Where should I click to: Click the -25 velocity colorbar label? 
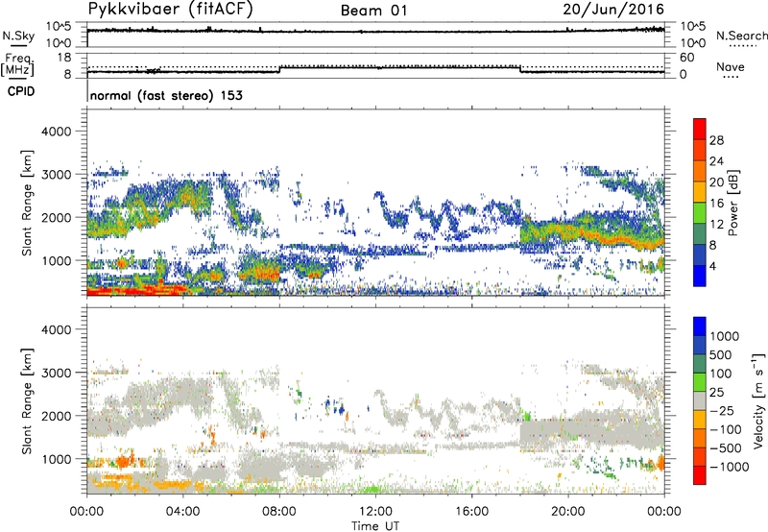722,411
